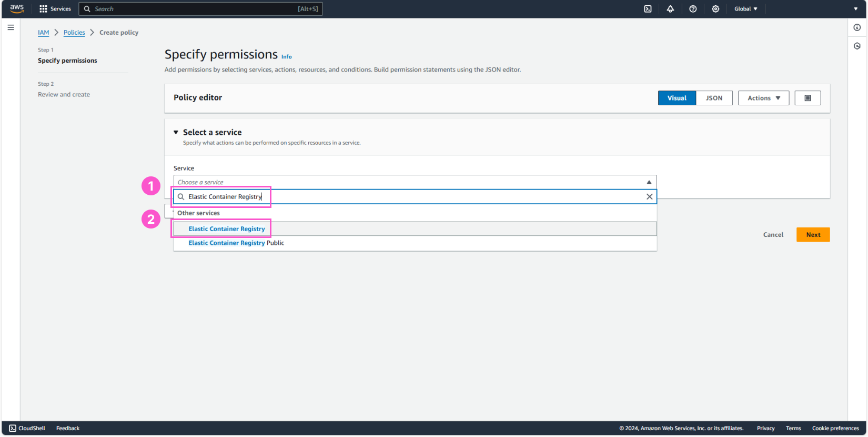Viewport: 868px width, 437px height.
Task: Click the AWS logo home icon
Action: click(x=17, y=8)
